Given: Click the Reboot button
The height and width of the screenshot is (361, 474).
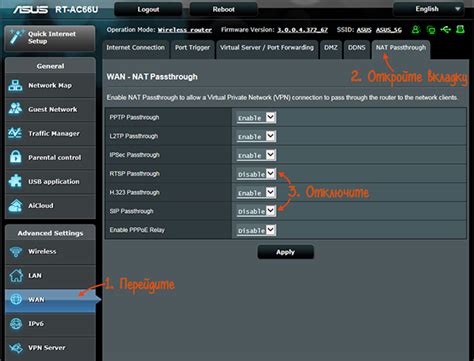Looking at the screenshot, I should click(224, 9).
